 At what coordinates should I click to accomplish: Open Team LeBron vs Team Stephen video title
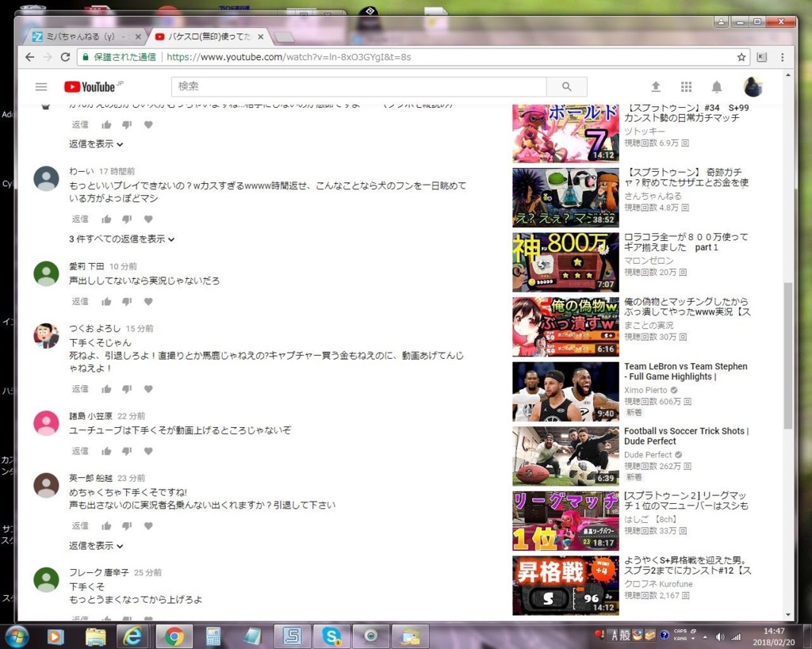(x=686, y=371)
